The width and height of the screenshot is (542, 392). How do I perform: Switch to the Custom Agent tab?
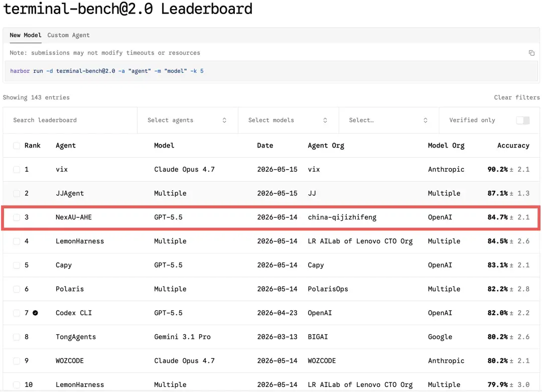68,35
